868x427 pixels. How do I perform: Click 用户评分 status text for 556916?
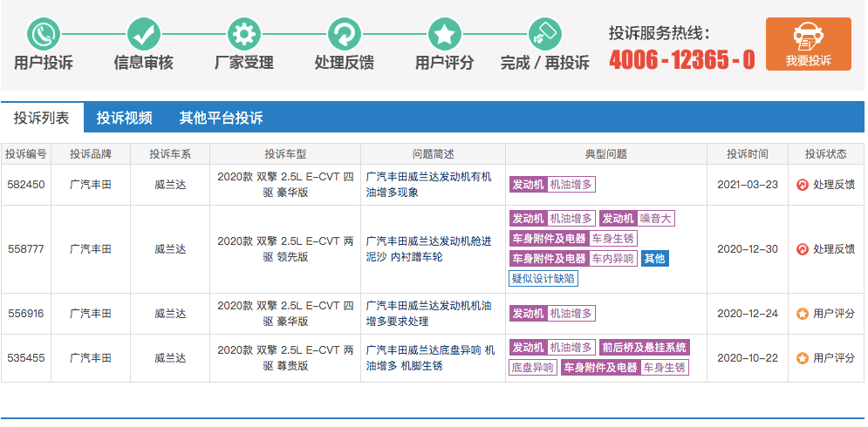click(834, 314)
